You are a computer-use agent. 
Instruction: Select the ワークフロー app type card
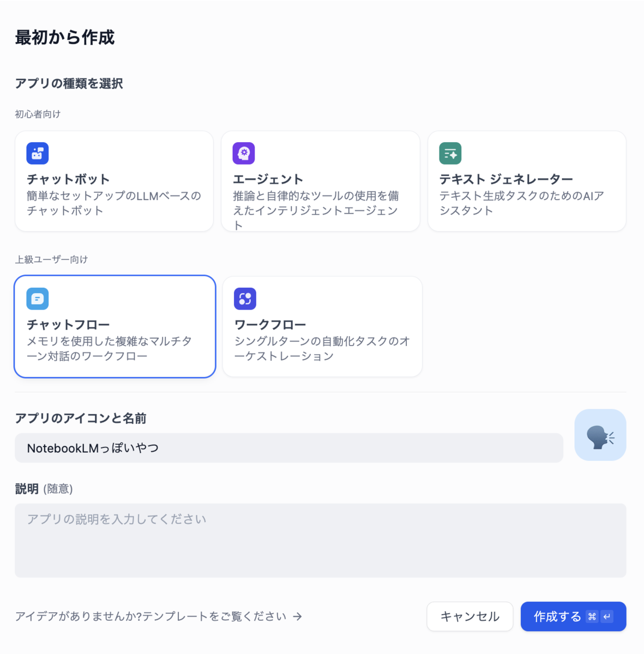(322, 327)
